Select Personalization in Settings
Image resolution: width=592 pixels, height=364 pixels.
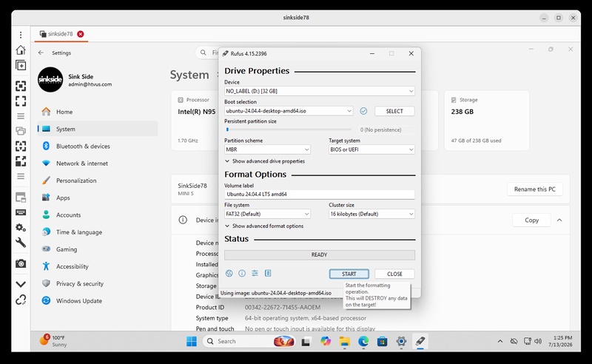(x=98, y=181)
